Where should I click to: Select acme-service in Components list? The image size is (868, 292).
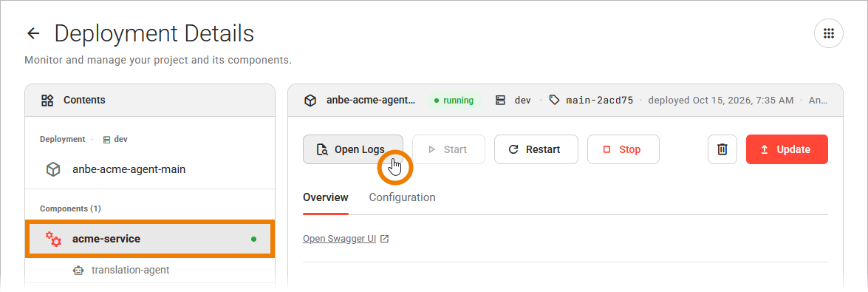click(150, 239)
